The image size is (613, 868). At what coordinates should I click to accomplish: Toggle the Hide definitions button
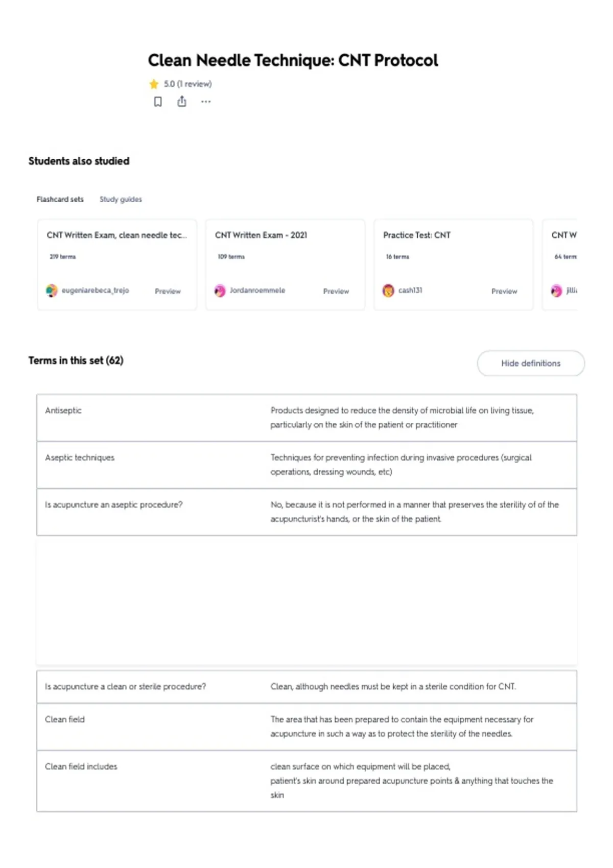(531, 363)
